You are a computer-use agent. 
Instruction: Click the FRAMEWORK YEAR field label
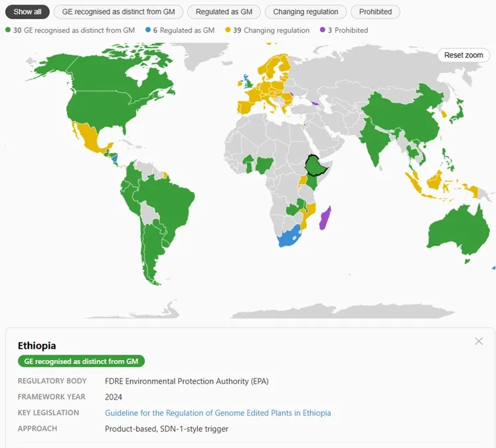(52, 396)
